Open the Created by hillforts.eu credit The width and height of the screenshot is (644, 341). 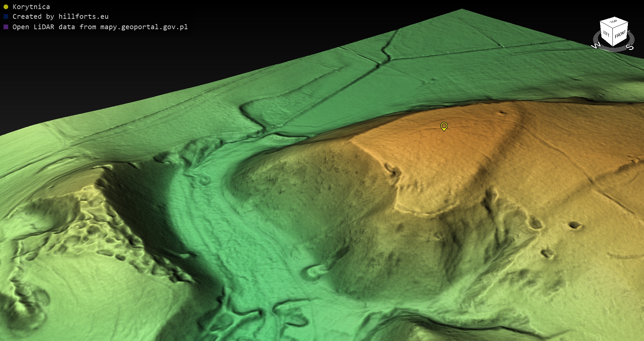pyautogui.click(x=60, y=16)
